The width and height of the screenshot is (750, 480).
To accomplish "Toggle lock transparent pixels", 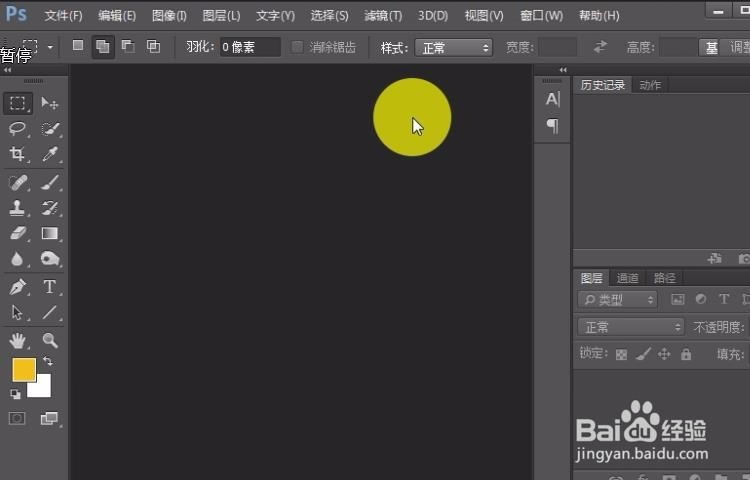I will tap(621, 355).
